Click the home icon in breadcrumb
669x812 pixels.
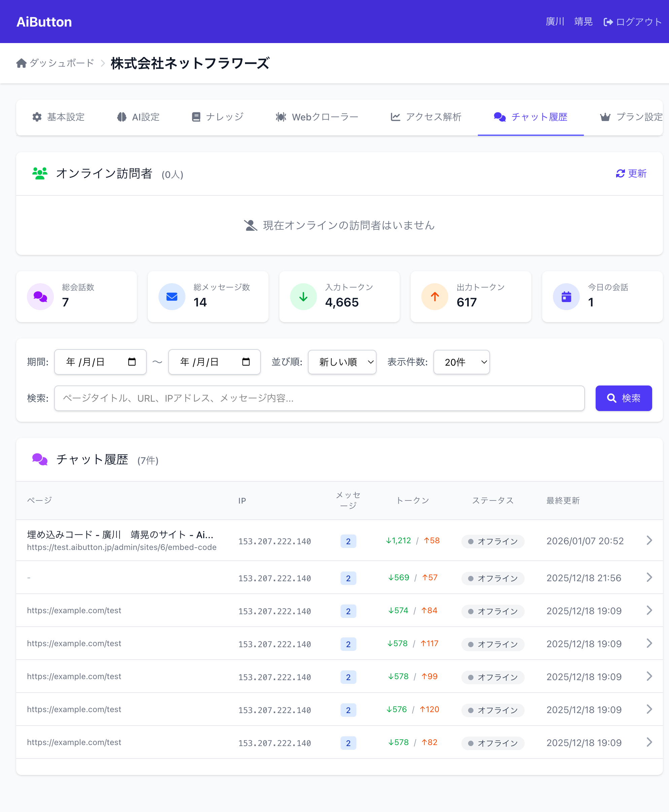point(22,63)
